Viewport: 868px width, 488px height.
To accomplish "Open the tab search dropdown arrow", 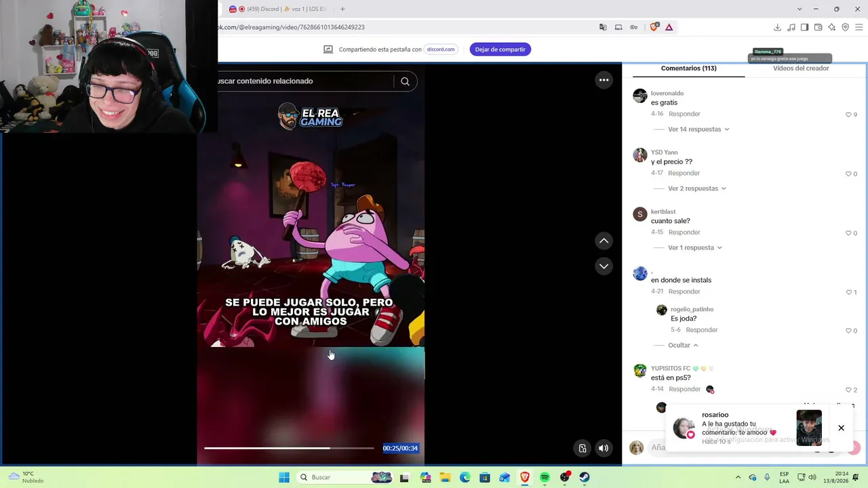I will click(800, 9).
